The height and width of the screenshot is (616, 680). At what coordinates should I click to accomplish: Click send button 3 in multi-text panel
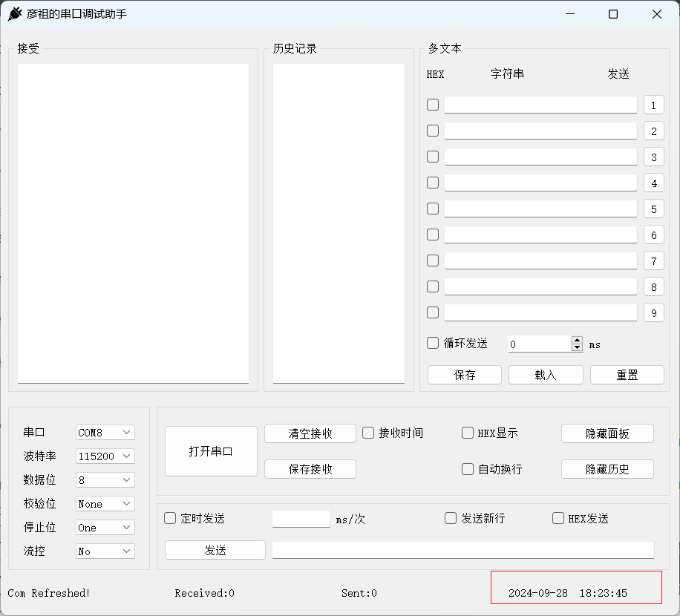point(653,157)
